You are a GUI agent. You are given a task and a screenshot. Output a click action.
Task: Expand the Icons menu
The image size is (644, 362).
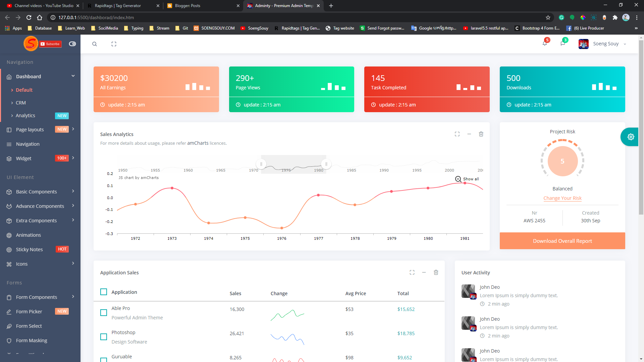click(40, 264)
